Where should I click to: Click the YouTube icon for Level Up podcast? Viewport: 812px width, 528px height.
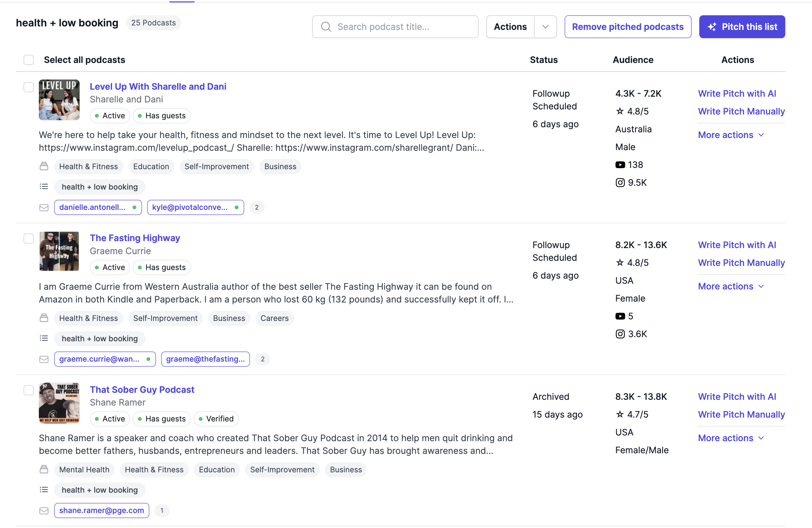pos(620,165)
